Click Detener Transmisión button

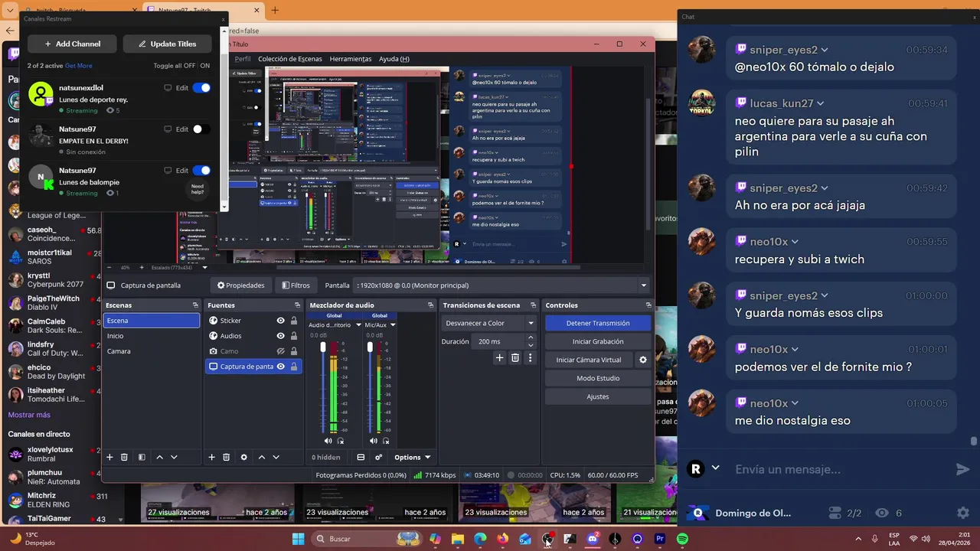click(598, 323)
